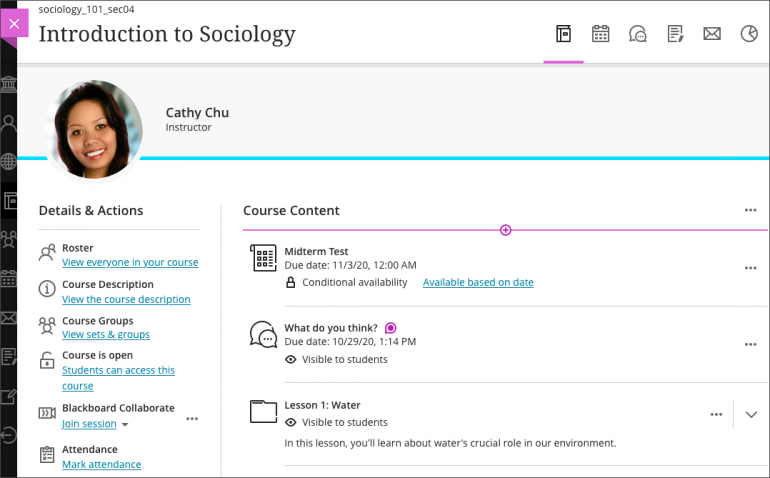Open the discussions icon in header
Viewport: 770px width, 478px height.
point(638,34)
